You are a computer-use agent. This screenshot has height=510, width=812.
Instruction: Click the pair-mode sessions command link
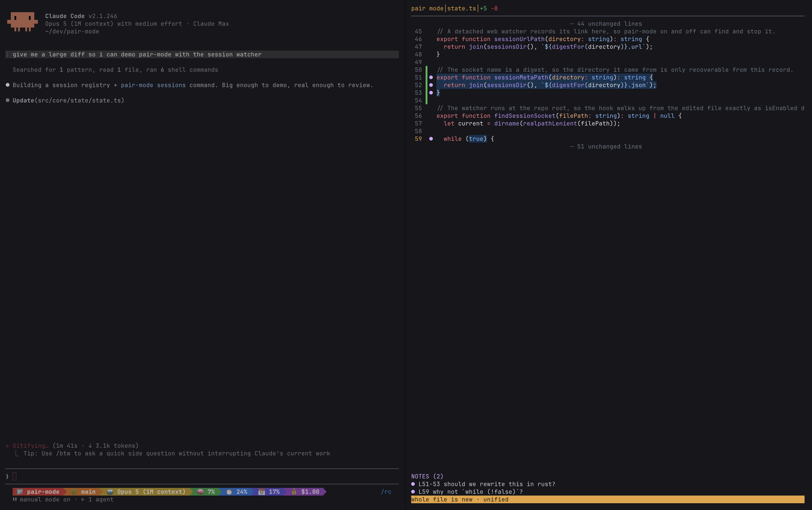[153, 85]
